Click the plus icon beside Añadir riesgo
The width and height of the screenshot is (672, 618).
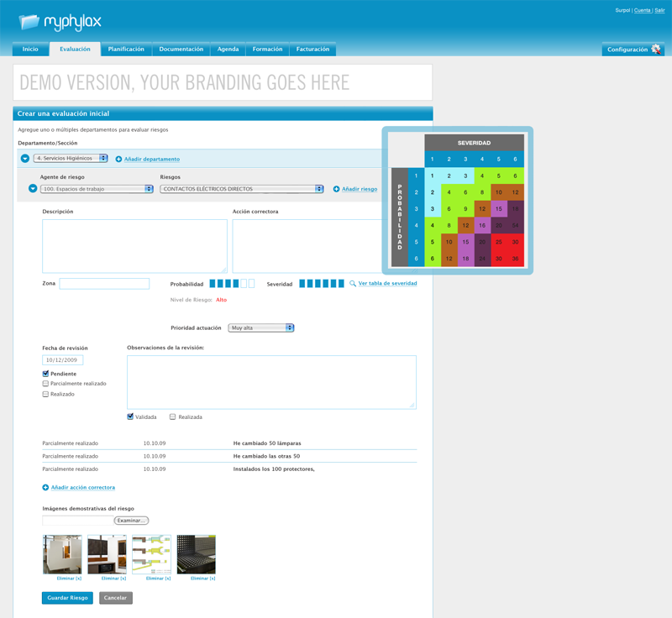pyautogui.click(x=337, y=189)
